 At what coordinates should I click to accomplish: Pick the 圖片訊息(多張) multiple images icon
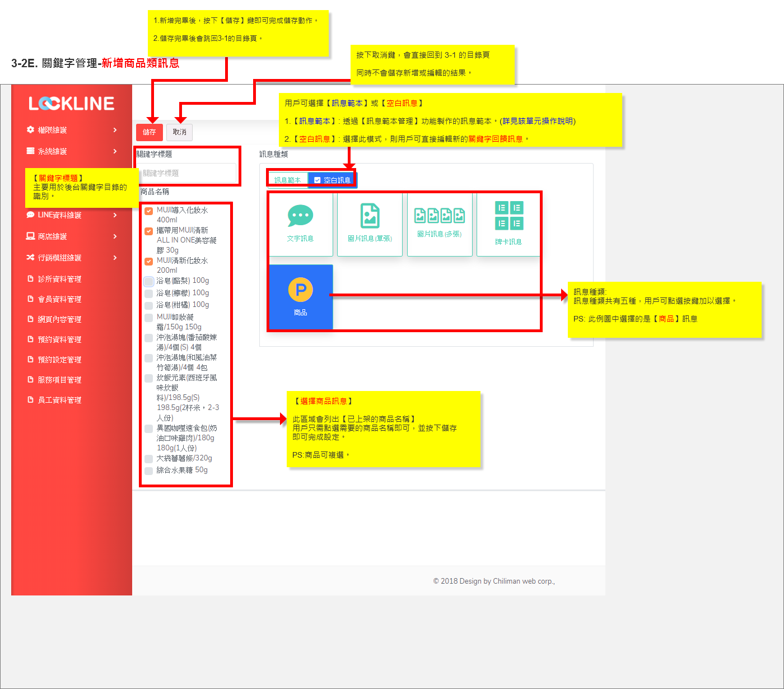(x=440, y=216)
